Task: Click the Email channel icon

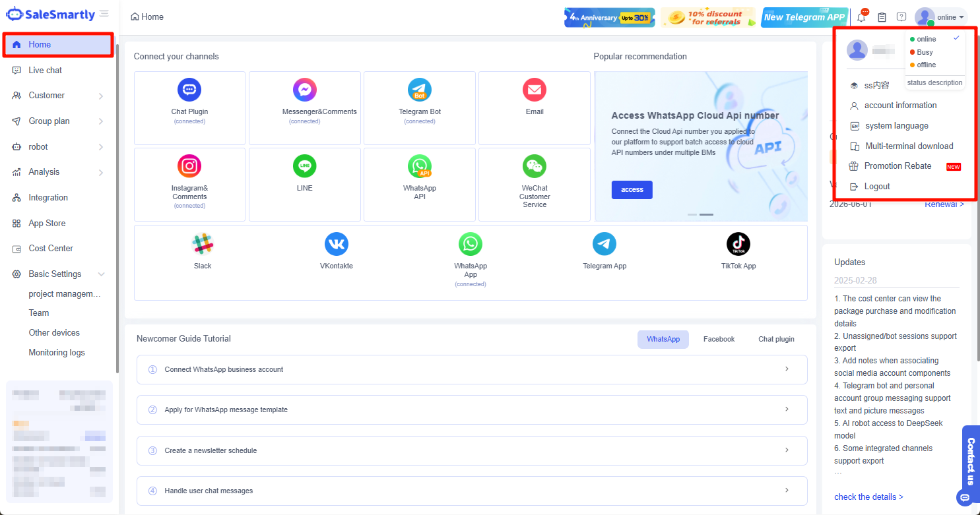Action: (535, 90)
